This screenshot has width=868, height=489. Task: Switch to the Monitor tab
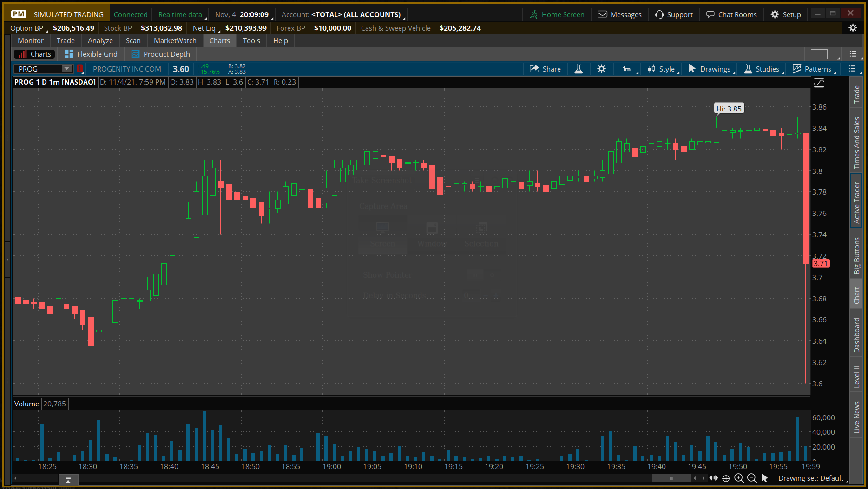[x=31, y=41]
